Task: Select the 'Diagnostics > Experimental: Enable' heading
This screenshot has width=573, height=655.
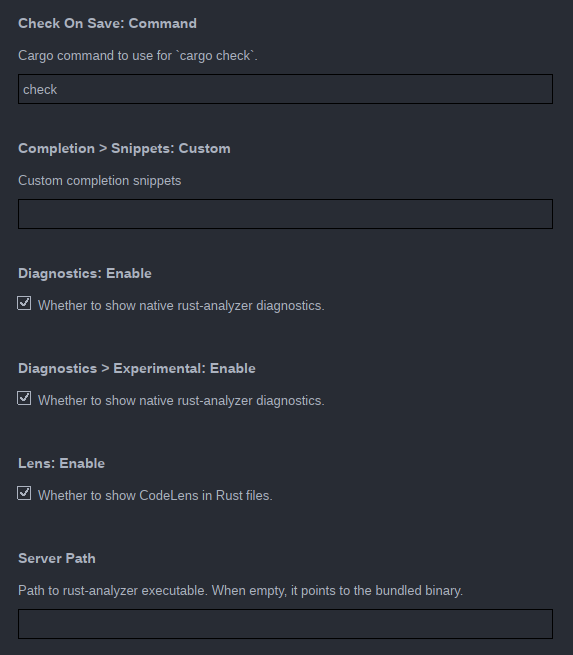Action: (137, 368)
